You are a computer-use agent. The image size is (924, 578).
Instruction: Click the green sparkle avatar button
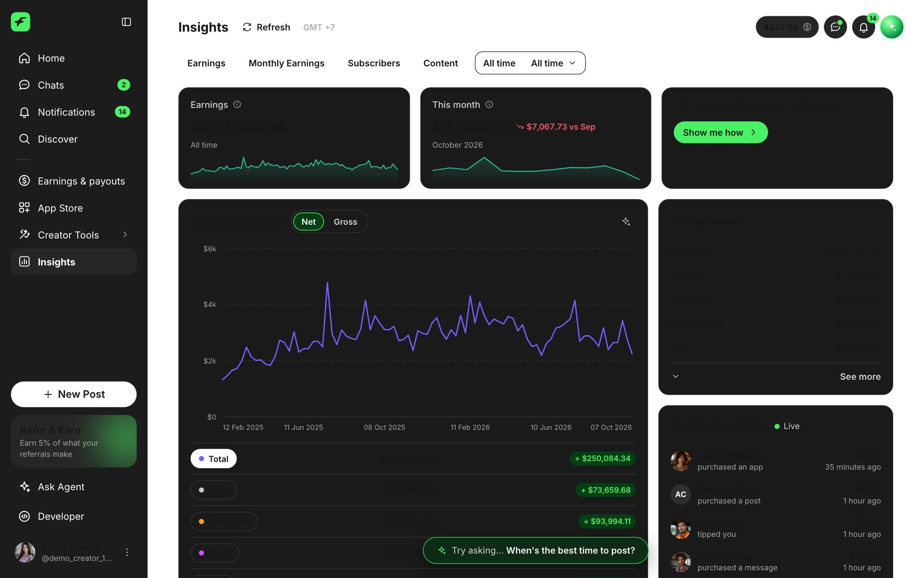892,27
